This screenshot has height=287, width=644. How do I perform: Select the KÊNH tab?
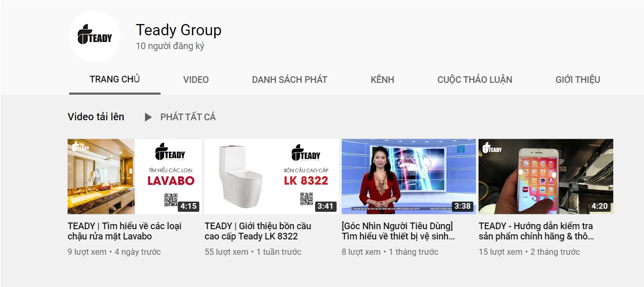tap(383, 80)
